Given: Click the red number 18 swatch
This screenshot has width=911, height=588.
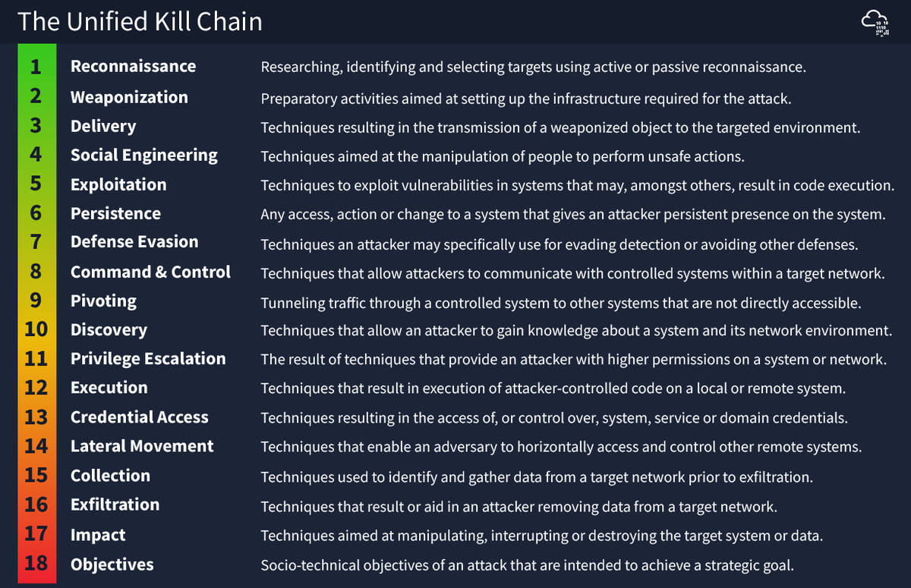Looking at the screenshot, I should 36,564.
